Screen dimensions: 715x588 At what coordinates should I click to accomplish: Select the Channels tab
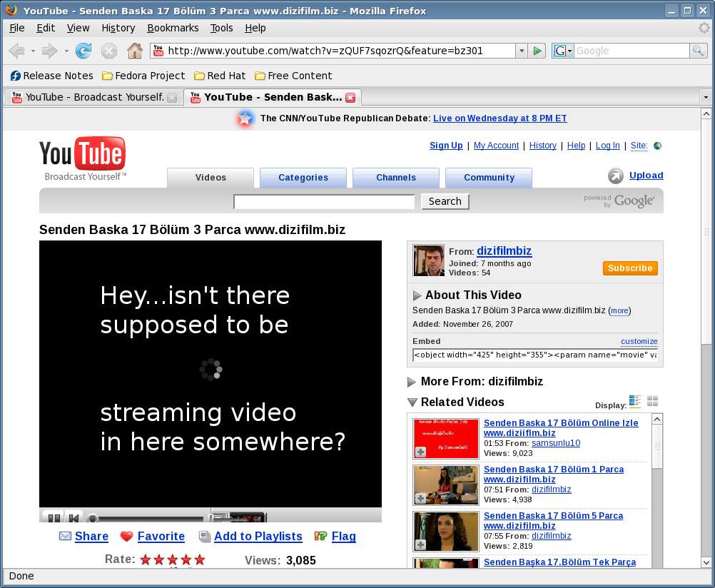point(396,178)
